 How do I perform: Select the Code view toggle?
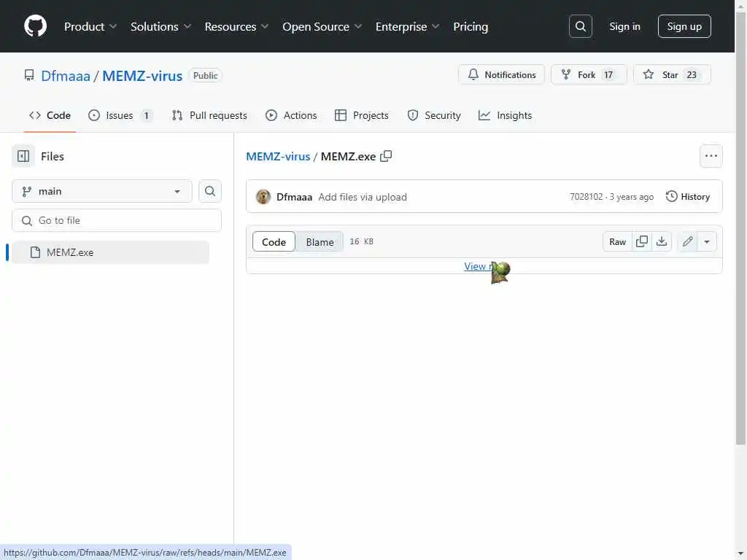[274, 242]
